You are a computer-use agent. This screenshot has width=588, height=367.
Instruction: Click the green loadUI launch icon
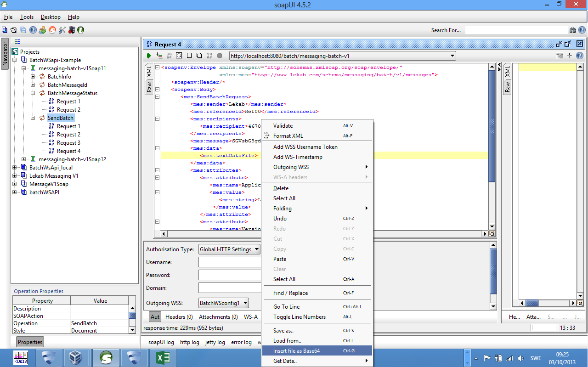click(80, 30)
